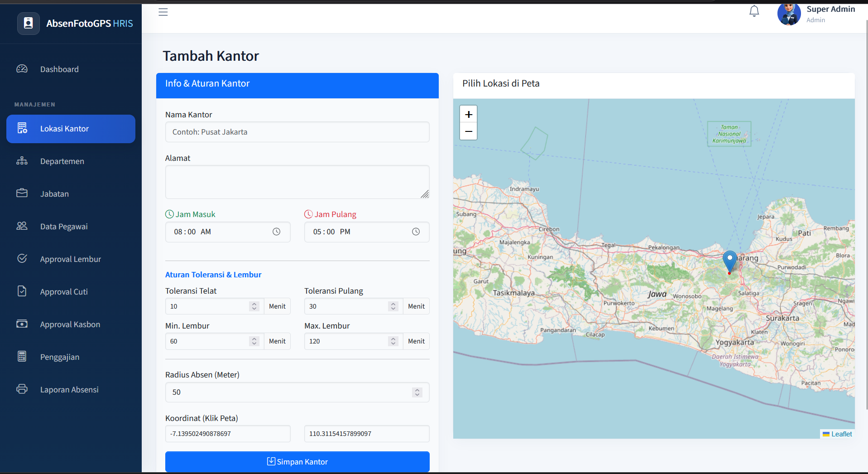Click the Jam Masuk time field
This screenshot has height=474, width=868.
pyautogui.click(x=228, y=232)
